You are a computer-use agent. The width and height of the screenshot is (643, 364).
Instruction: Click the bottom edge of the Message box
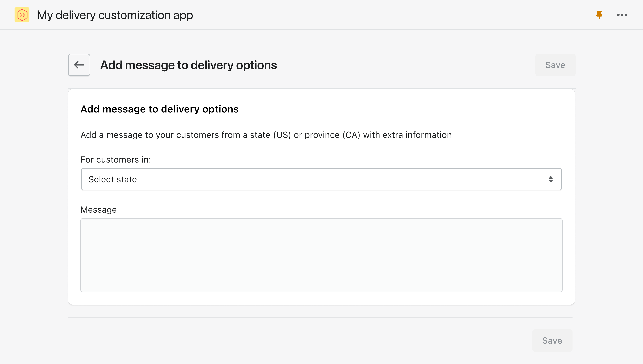click(321, 292)
